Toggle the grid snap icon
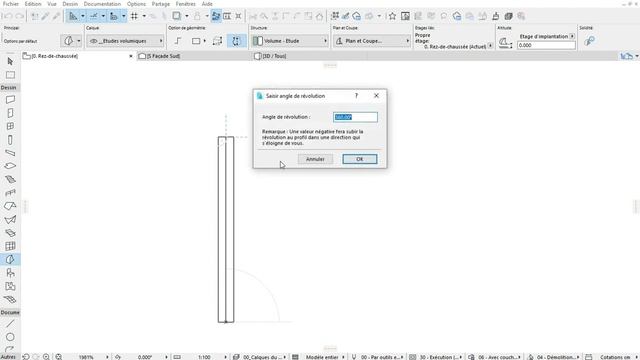 [x=134, y=16]
